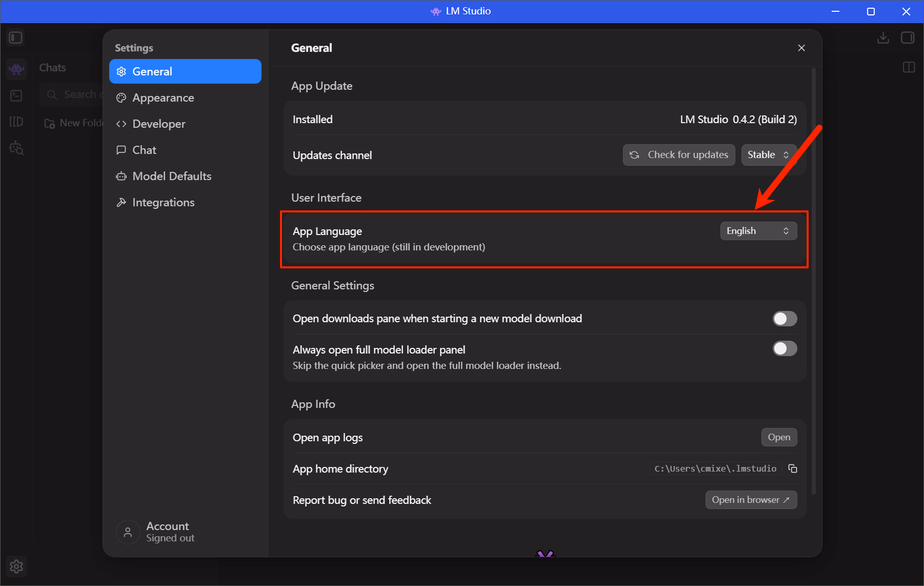Minimize the LM Studio window
The height and width of the screenshot is (586, 924).
pyautogui.click(x=835, y=11)
